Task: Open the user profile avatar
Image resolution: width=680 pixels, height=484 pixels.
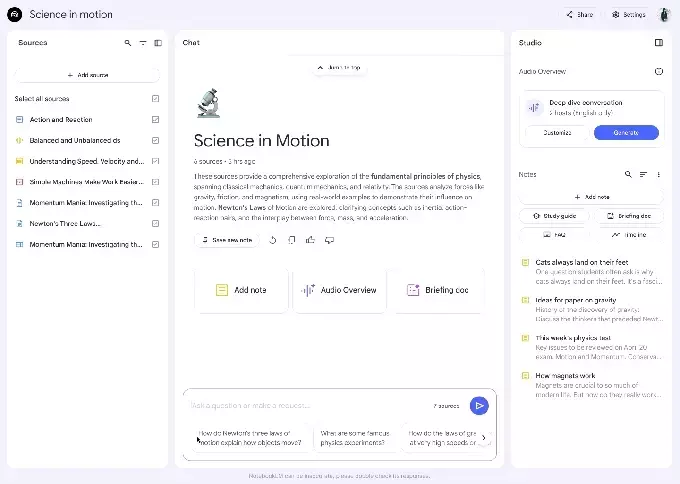Action: [664, 14]
